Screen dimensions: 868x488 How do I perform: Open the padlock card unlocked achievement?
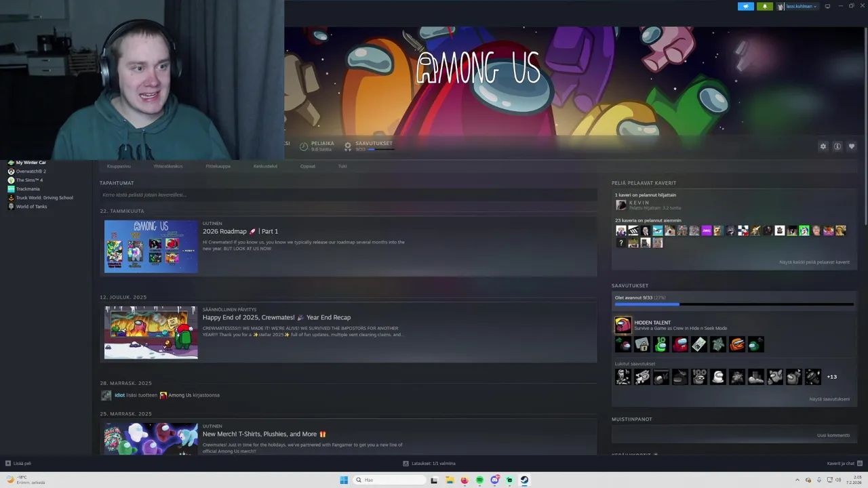coord(642,344)
